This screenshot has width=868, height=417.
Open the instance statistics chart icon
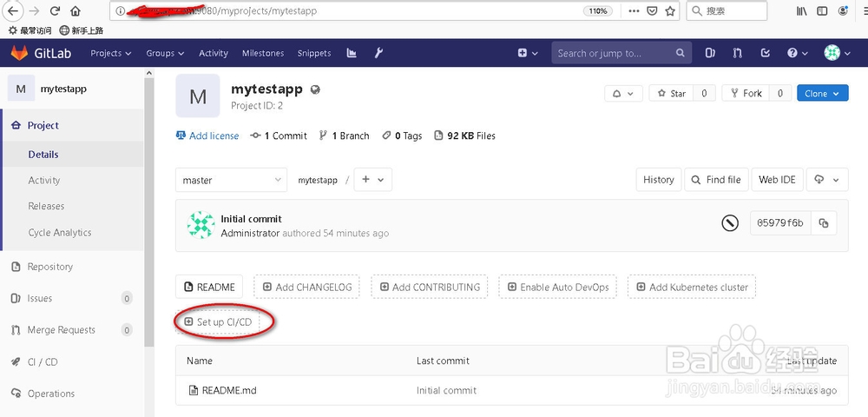click(352, 53)
